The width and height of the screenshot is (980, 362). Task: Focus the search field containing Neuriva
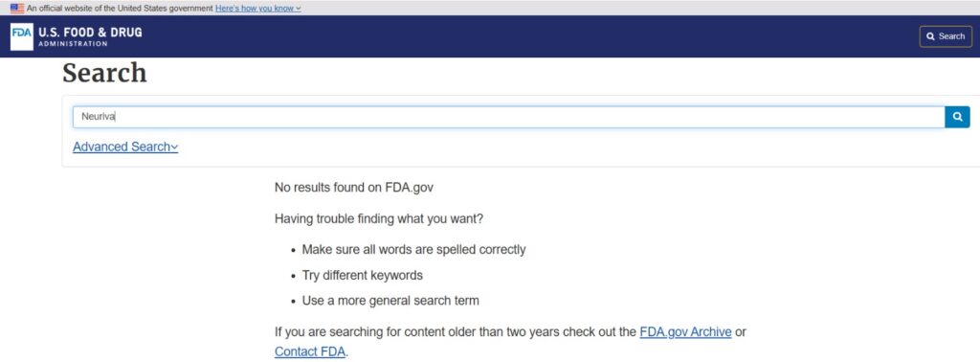(x=508, y=117)
